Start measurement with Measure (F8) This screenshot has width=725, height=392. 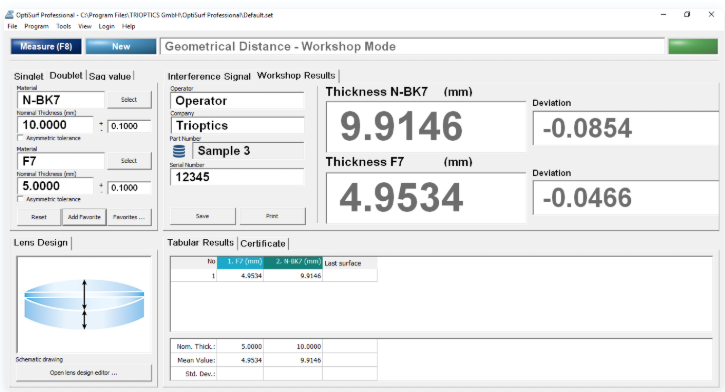46,46
